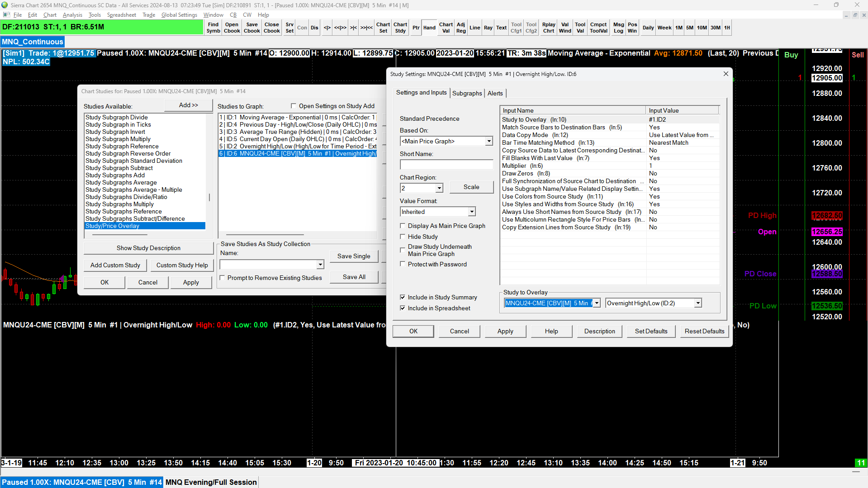This screenshot has width=868, height=488.
Task: Click the Short Name input field
Action: (x=446, y=165)
